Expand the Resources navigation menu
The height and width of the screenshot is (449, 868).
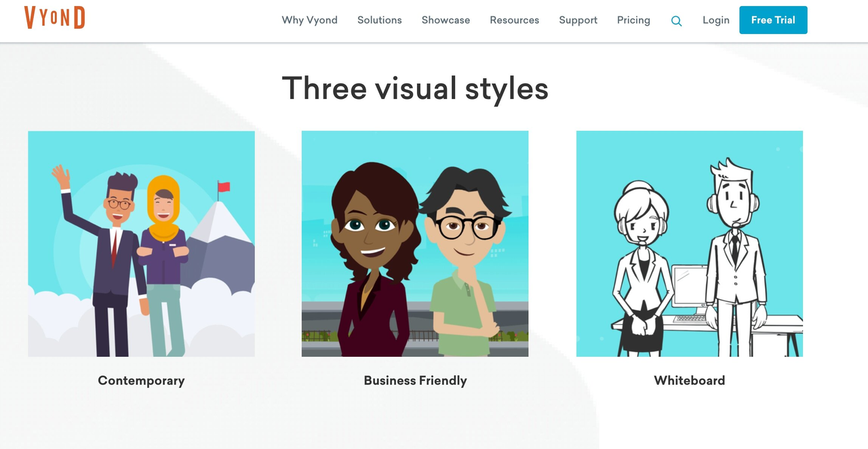coord(514,20)
